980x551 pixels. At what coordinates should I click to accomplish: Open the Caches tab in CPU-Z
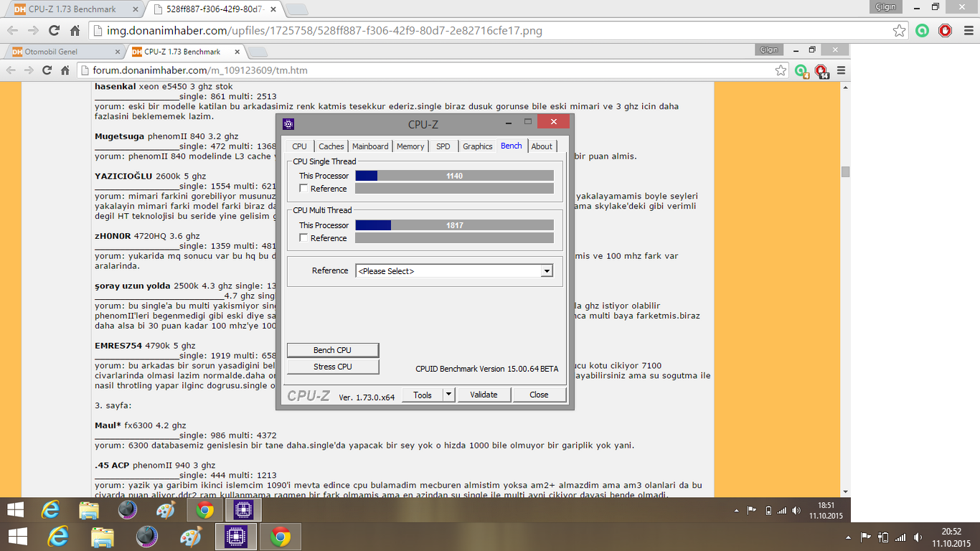pos(331,146)
